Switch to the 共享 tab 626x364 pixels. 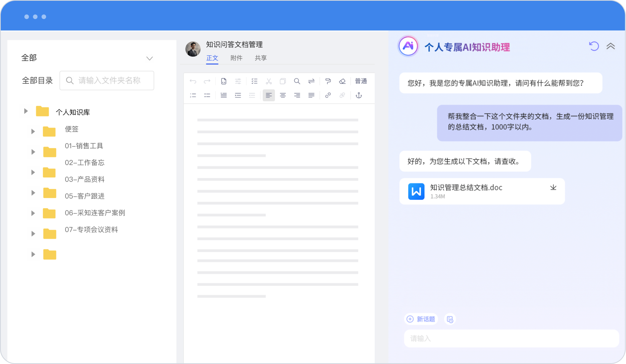coord(261,58)
